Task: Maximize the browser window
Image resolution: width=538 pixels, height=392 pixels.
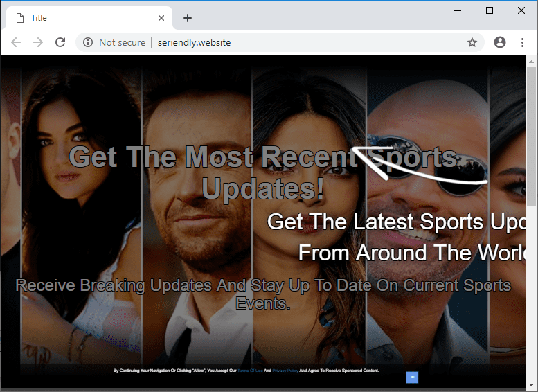Action: (490, 10)
